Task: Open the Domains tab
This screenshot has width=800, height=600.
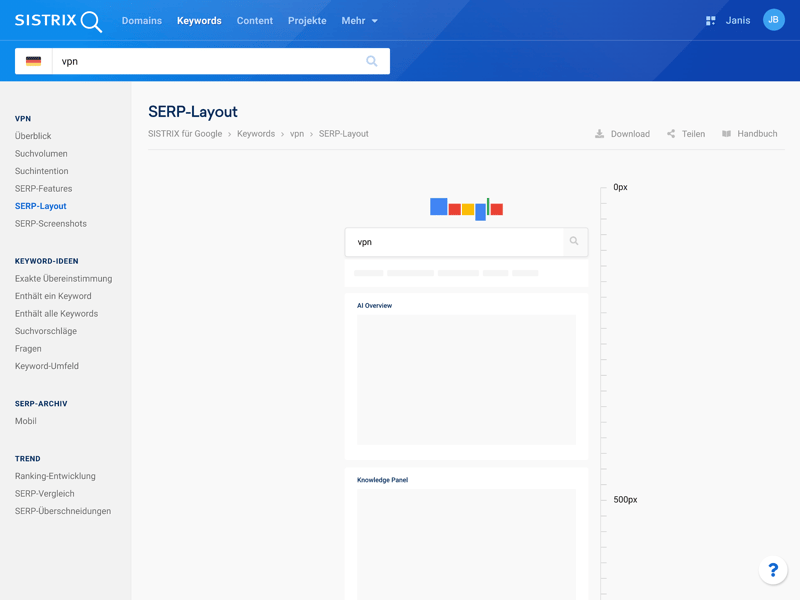Action: point(141,21)
